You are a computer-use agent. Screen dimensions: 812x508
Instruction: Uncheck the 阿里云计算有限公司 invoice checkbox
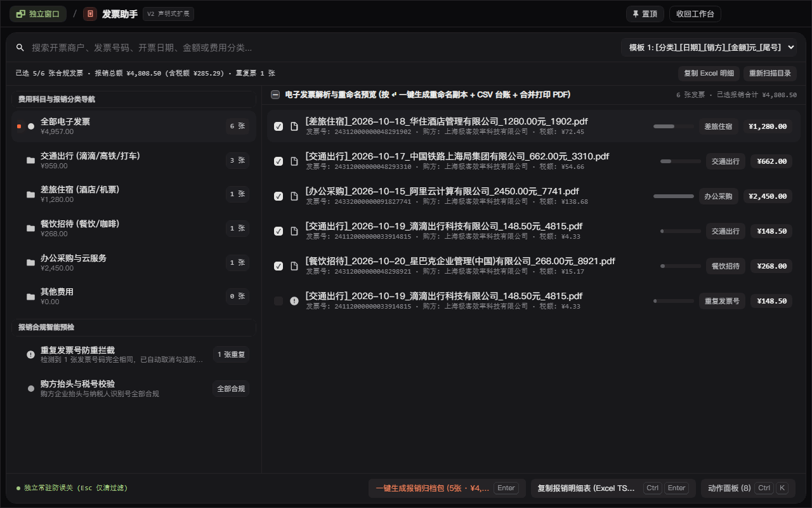278,196
